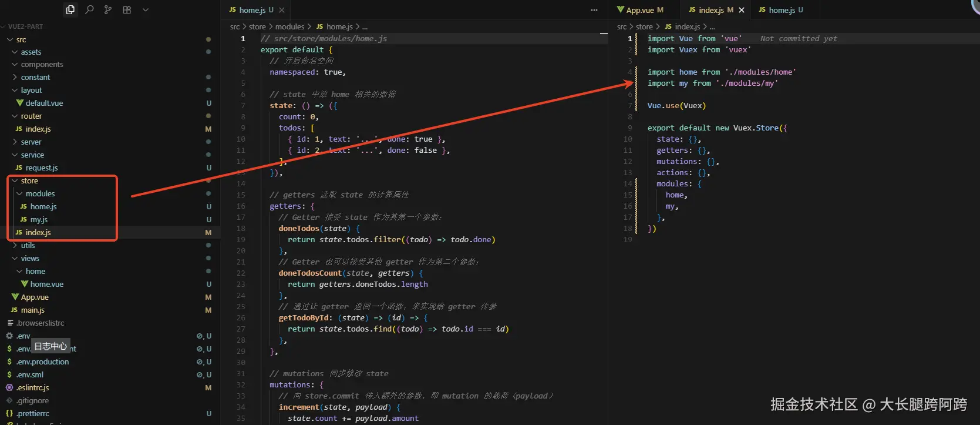Collapse the modules folder

[x=40, y=193]
